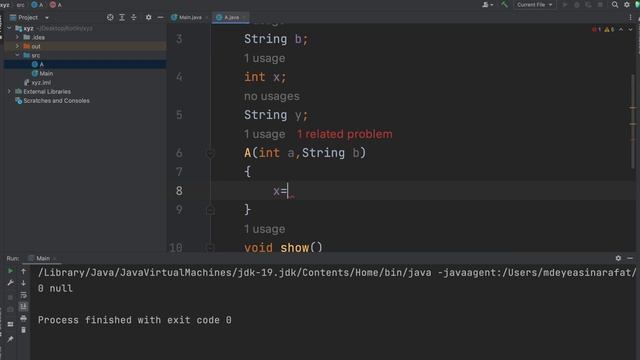This screenshot has width=640, height=360.
Task: Collapse the src folder
Action: coord(18,55)
